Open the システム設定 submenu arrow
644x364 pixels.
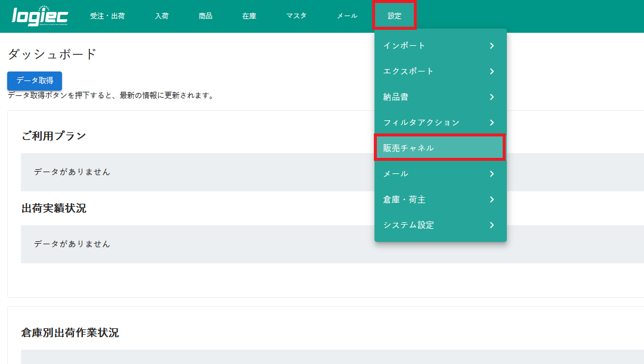pyautogui.click(x=491, y=225)
